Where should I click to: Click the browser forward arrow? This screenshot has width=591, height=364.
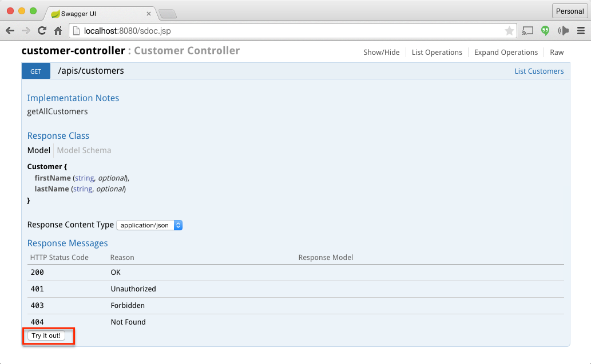click(26, 31)
